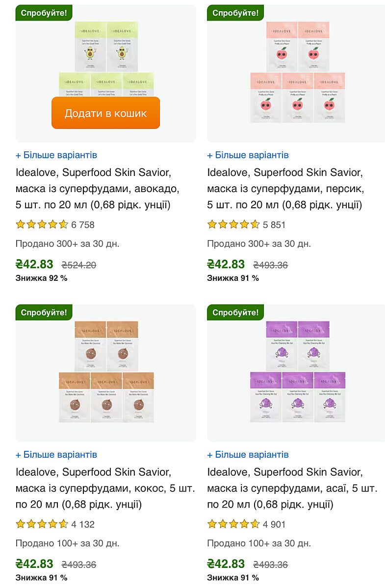Click the 'Спробуйте!' badge on acai mask
Screen dimensions: 385x588
point(235,312)
